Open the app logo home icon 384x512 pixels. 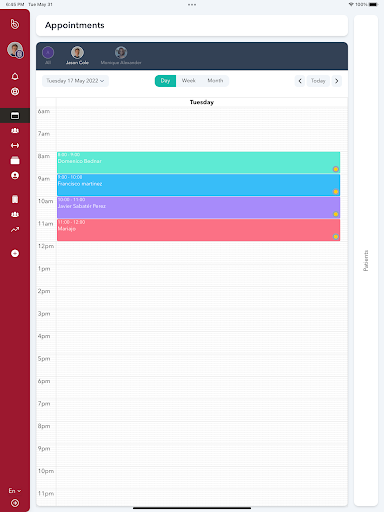[15, 24]
